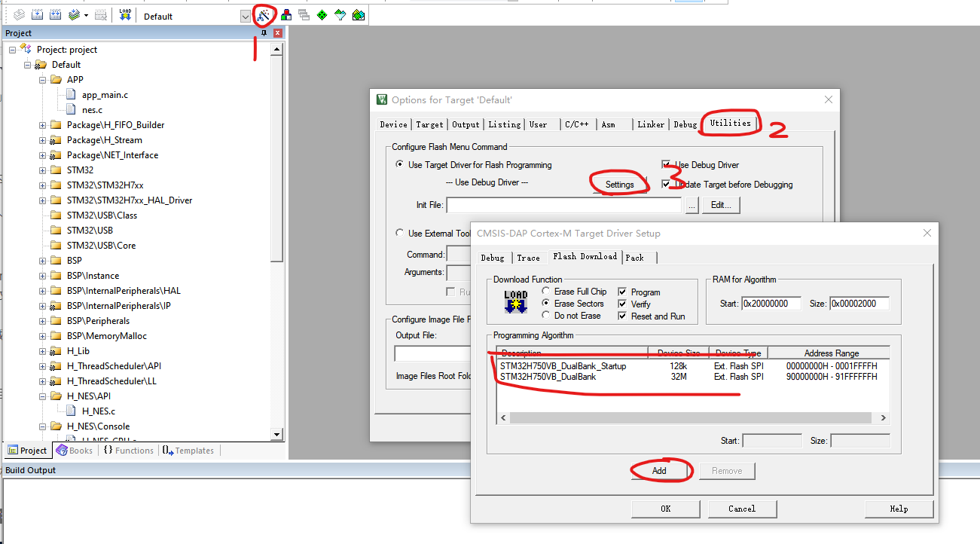Expand the STM32\STM32H7xx_HAL_Driver group
This screenshot has height=544, width=980.
coord(43,200)
